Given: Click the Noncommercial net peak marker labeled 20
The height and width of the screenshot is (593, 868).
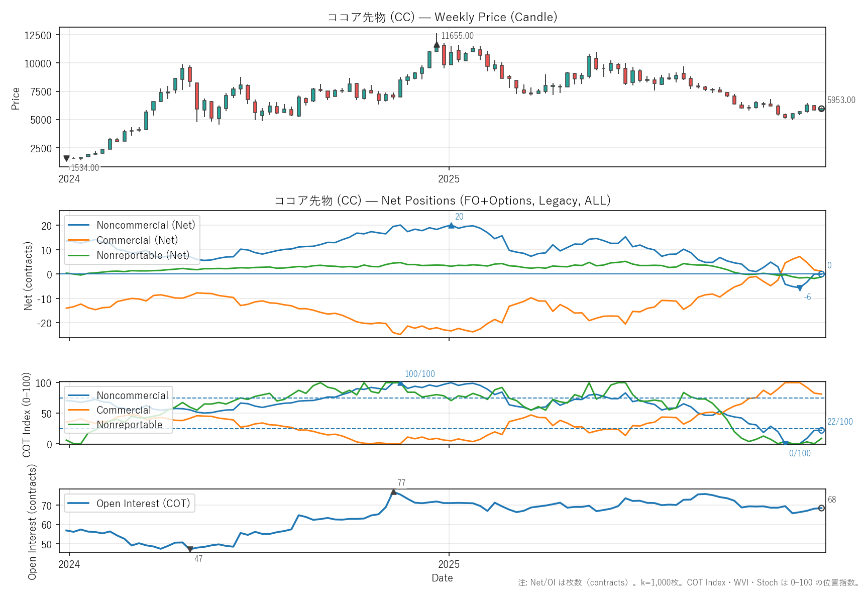Looking at the screenshot, I should (451, 226).
